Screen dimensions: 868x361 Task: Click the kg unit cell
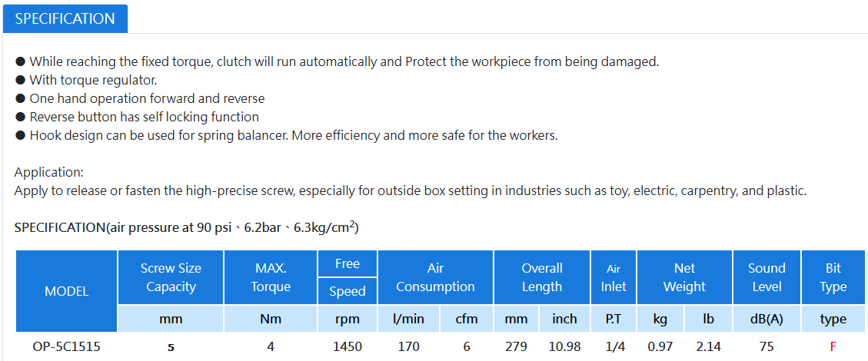[x=660, y=319]
